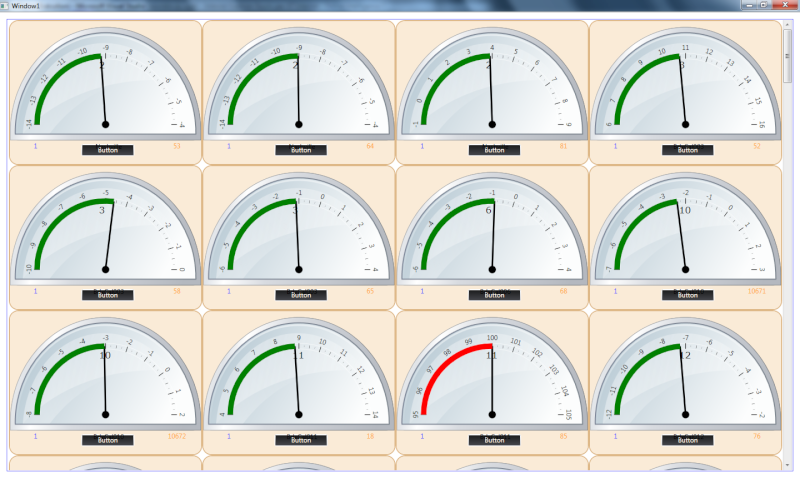
Task: Close the Window1 window
Action: 785,5
